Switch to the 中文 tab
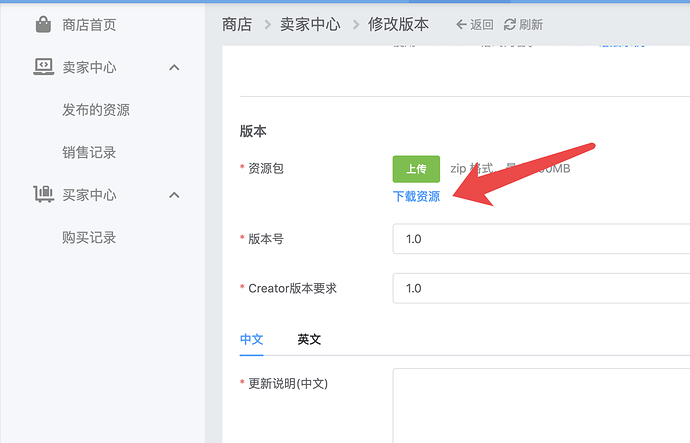The height and width of the screenshot is (443, 690). 251,339
